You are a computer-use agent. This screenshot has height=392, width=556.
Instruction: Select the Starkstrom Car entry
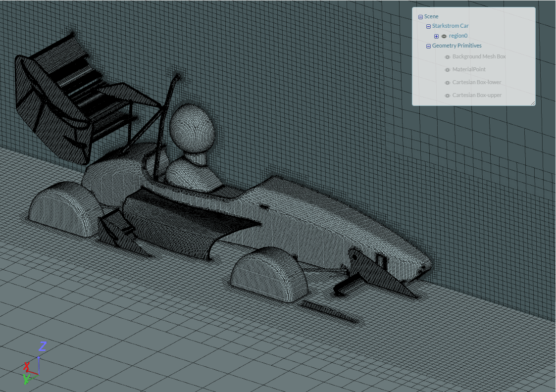pos(451,26)
